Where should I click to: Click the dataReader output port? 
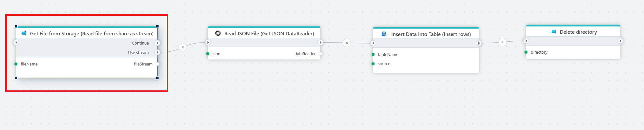320,54
